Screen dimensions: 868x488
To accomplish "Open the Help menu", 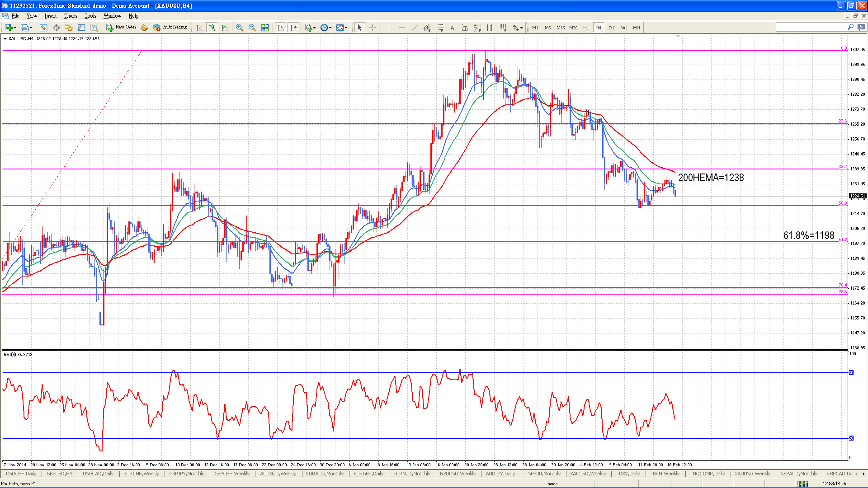I will [133, 16].
